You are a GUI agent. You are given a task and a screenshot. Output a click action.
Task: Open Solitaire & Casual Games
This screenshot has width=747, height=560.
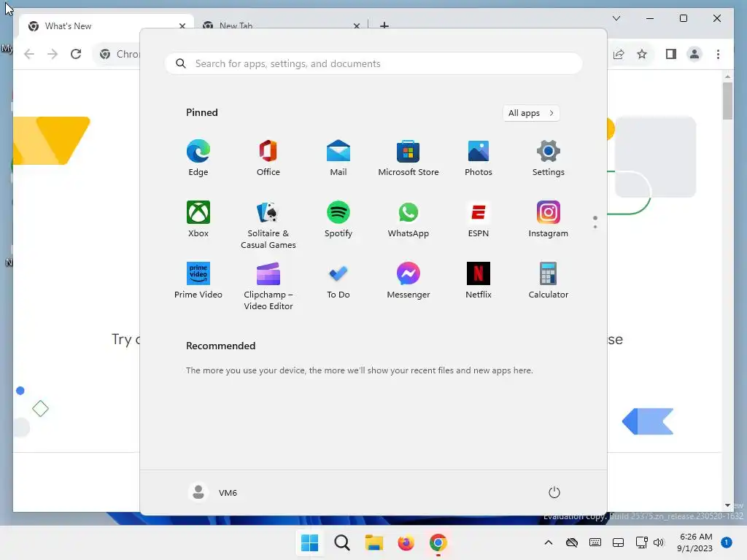pyautogui.click(x=268, y=225)
